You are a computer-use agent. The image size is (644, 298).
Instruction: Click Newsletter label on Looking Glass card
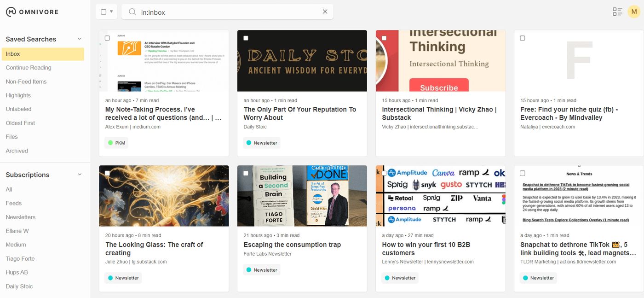click(x=123, y=278)
